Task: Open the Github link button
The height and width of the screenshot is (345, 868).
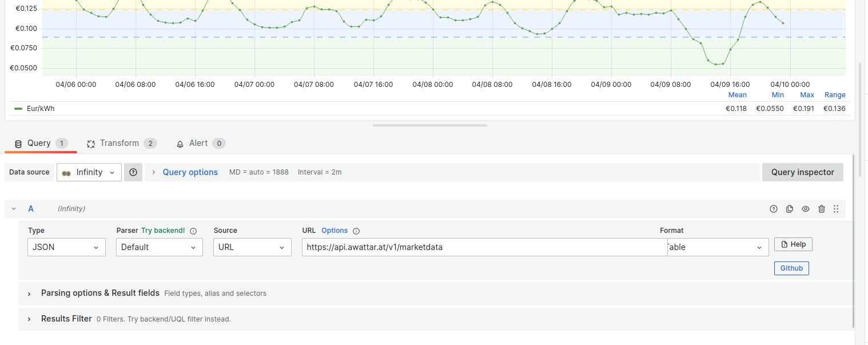Action: (791, 268)
